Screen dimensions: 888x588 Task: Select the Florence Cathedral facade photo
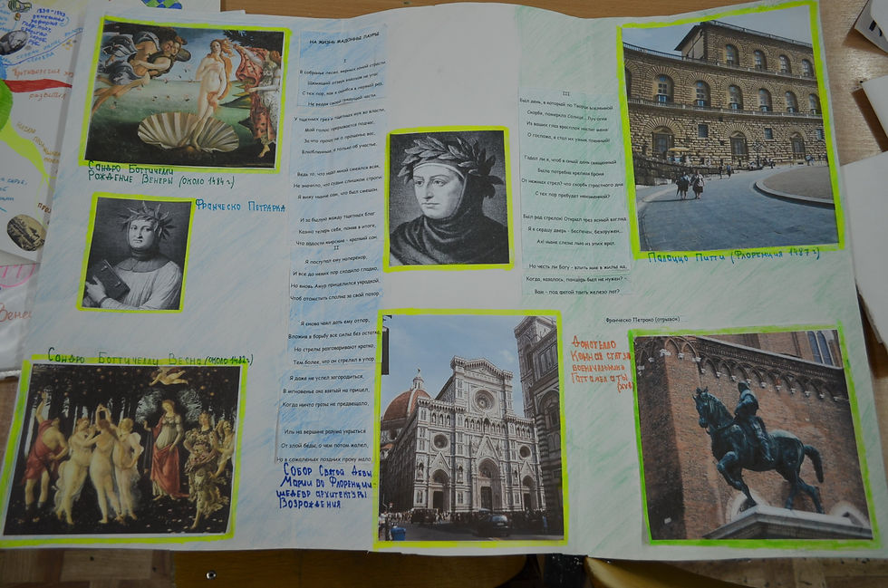pyautogui.click(x=469, y=429)
